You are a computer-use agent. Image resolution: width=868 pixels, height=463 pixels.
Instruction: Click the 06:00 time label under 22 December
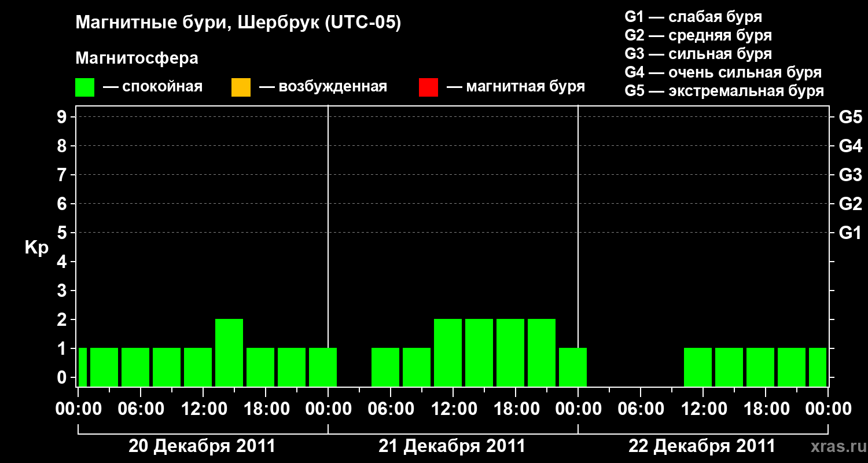[641, 409]
